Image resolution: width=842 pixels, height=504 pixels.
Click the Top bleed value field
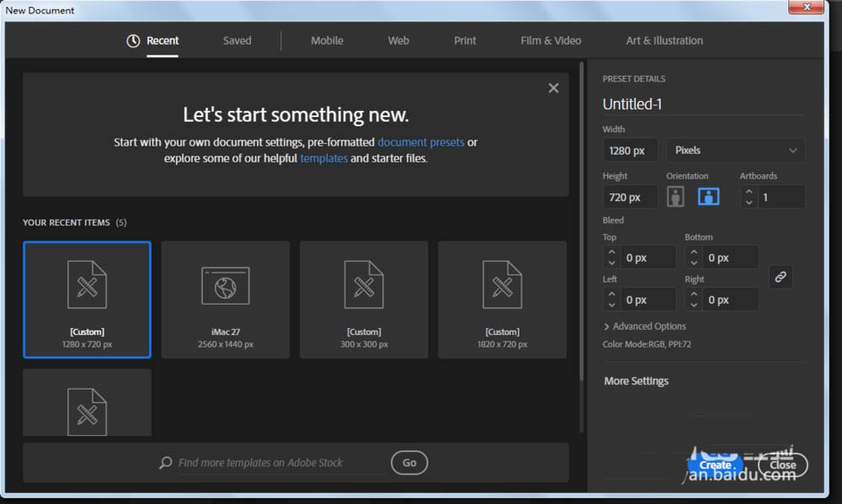click(x=647, y=257)
